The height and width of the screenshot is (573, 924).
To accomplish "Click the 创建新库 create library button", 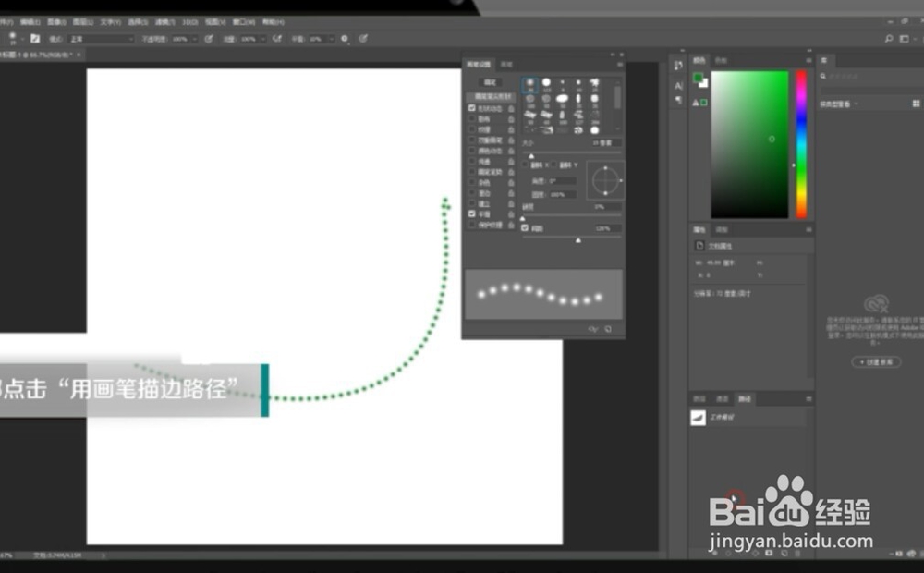I will (x=876, y=362).
